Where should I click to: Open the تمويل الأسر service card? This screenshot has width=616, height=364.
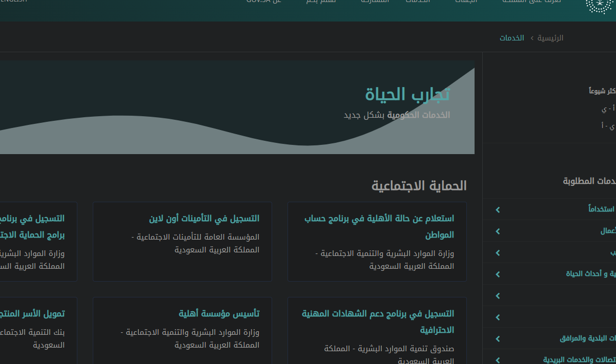[x=32, y=313]
